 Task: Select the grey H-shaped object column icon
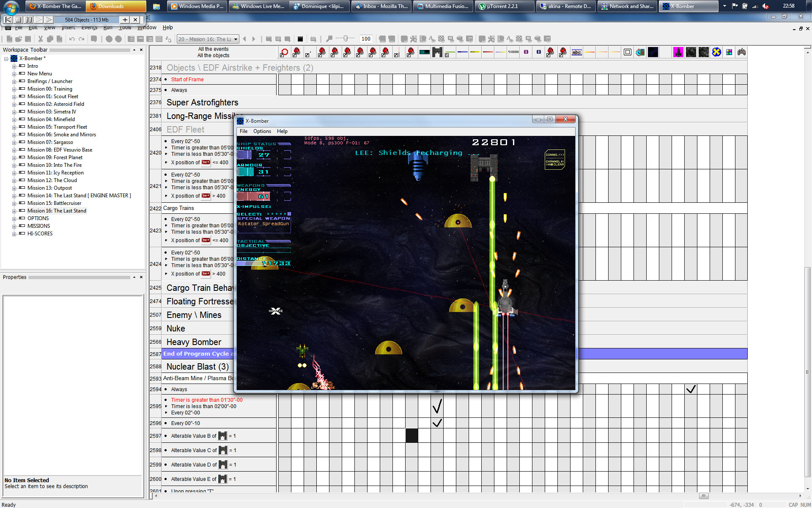click(x=437, y=52)
